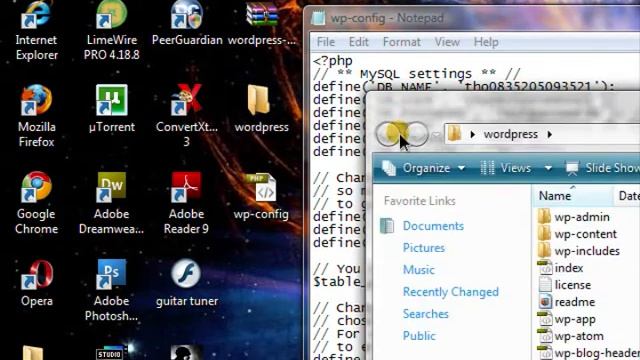640x360 pixels.
Task: Expand arrow after wordpress breadcrumb
Action: 549,134
